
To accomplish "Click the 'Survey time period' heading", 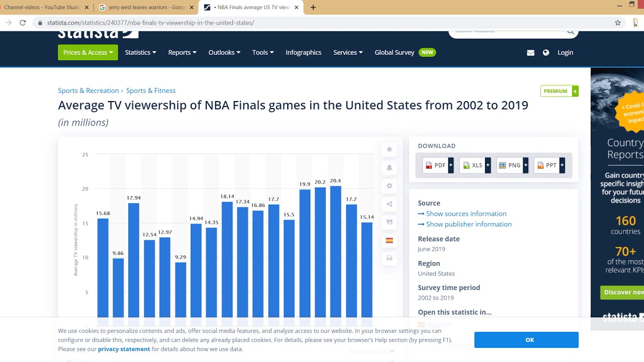I will click(449, 288).
